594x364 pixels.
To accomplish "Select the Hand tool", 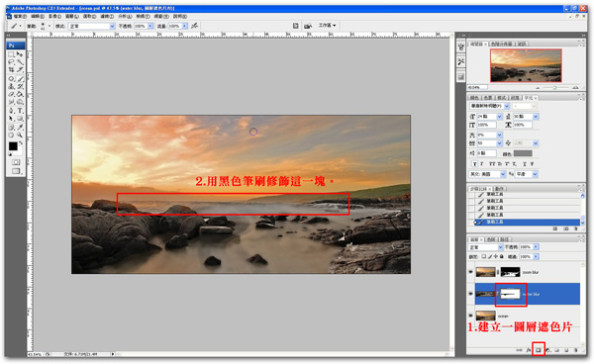I will point(11,136).
